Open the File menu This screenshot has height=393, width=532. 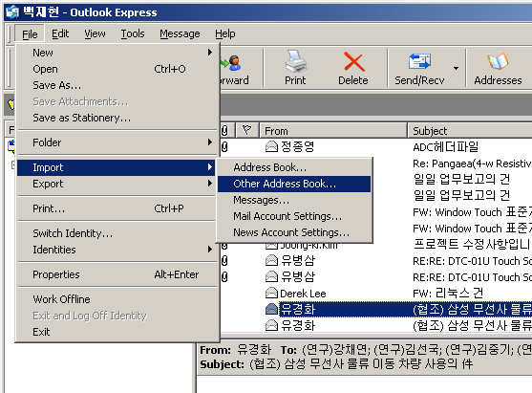pyautogui.click(x=30, y=34)
